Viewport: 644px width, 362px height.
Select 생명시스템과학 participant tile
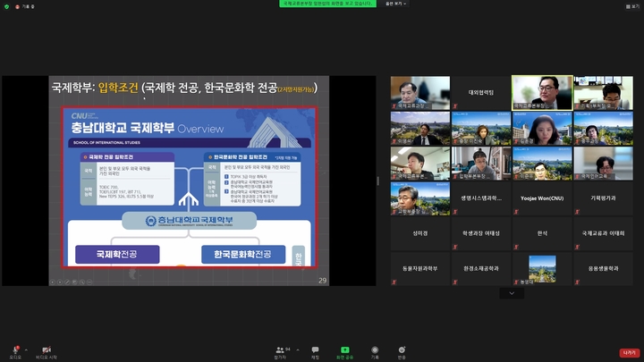point(481,198)
